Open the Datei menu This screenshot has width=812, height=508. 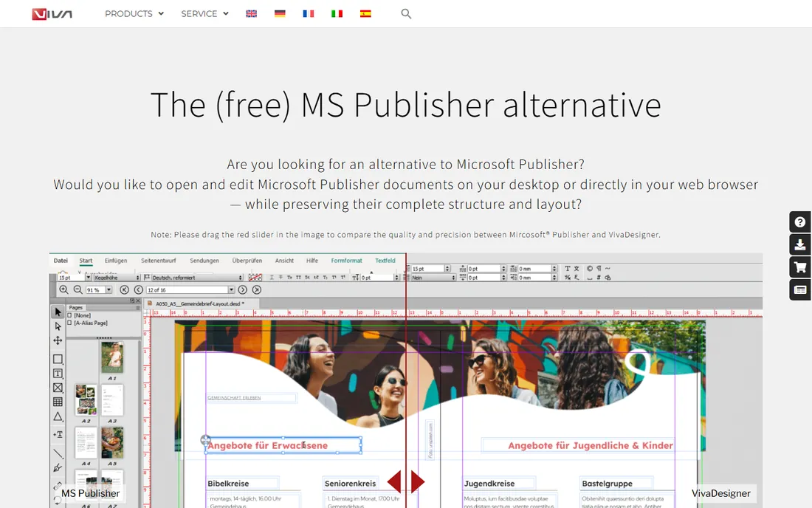click(x=61, y=261)
